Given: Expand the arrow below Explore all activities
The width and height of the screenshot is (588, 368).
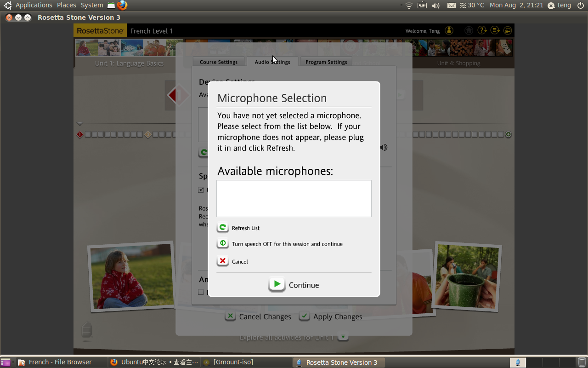Looking at the screenshot, I should pyautogui.click(x=343, y=337).
